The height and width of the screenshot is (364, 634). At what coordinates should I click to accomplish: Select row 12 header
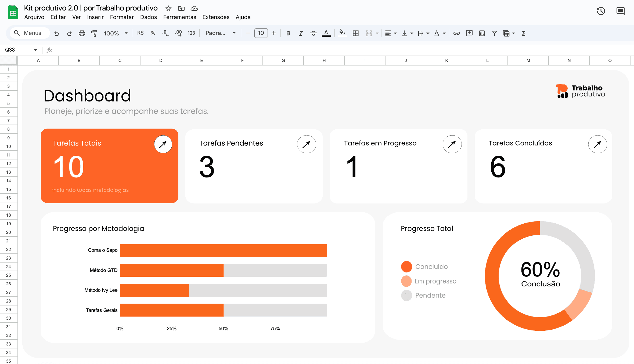[9, 163]
